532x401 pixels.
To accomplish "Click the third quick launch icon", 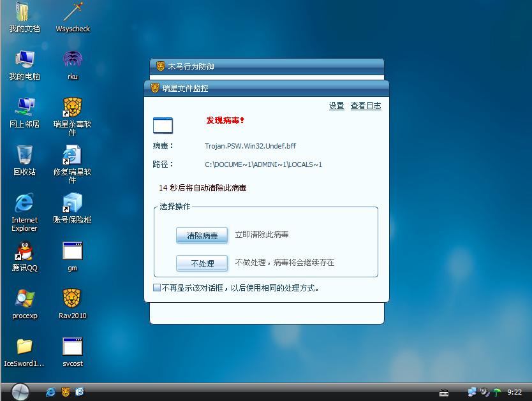I will [x=80, y=392].
